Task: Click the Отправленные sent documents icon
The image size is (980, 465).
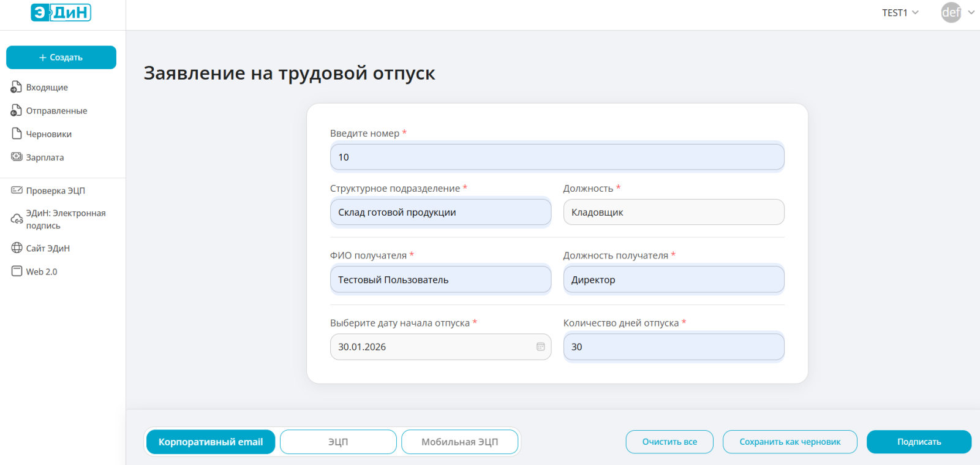Action: click(17, 110)
